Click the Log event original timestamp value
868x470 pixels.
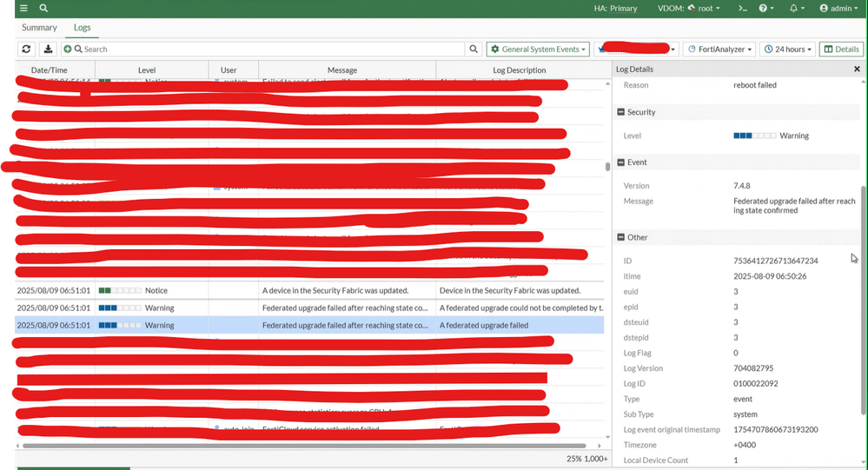pyautogui.click(x=776, y=429)
